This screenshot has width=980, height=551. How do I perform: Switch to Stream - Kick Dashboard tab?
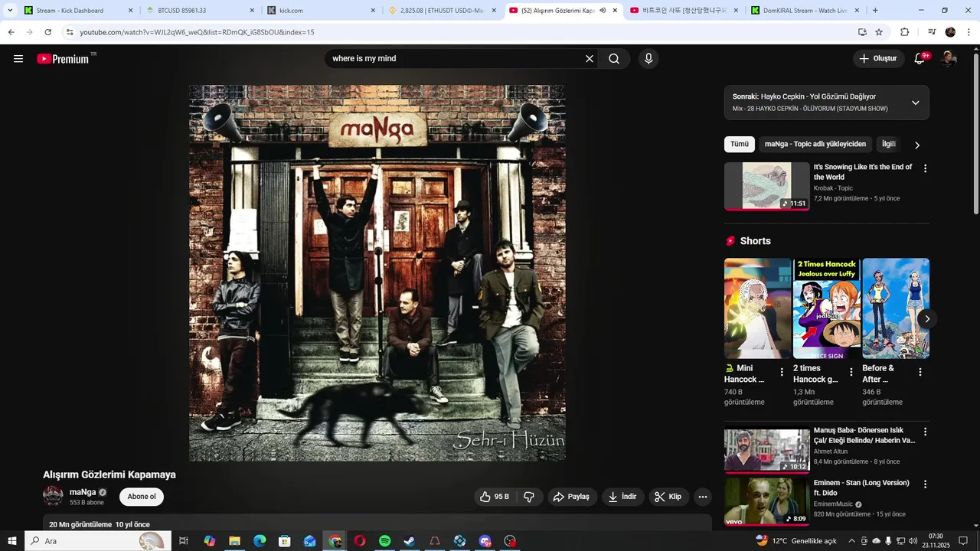tap(79, 11)
